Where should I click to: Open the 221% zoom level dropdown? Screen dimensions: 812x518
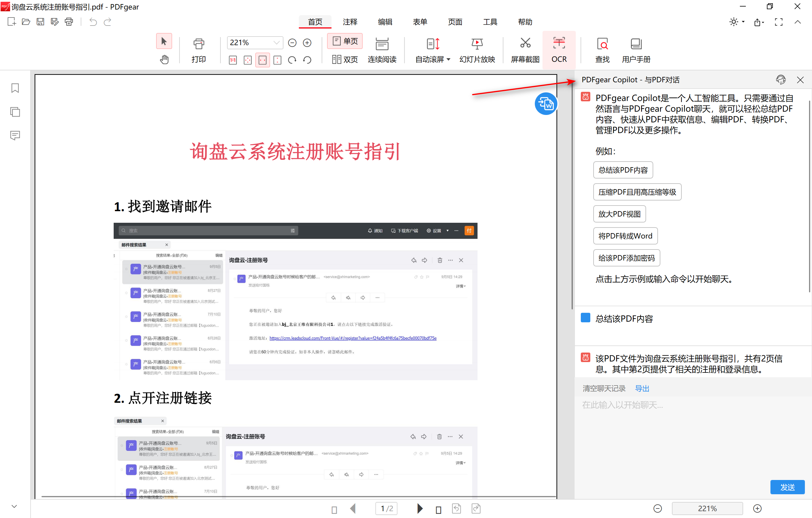tap(277, 42)
